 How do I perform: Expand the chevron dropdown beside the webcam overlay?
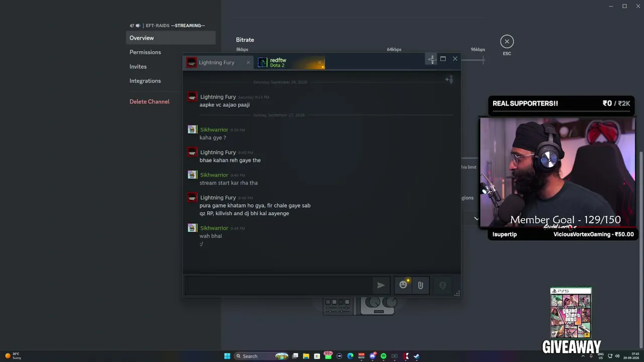tap(476, 219)
